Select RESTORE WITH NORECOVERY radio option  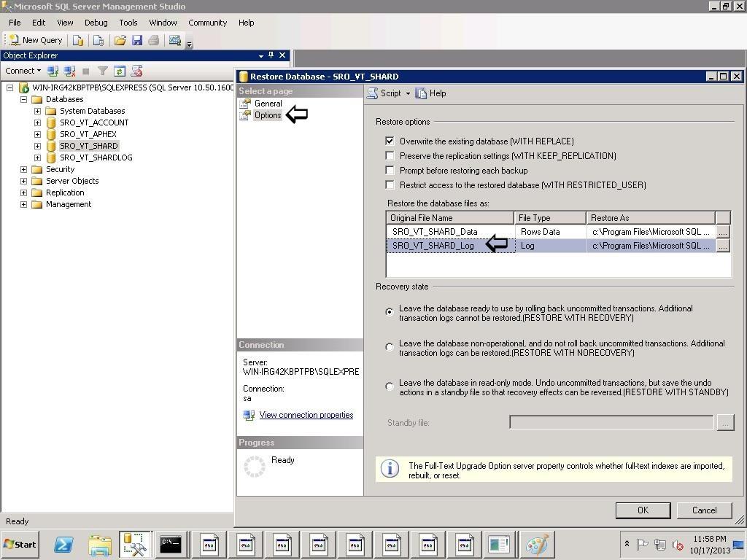390,347
